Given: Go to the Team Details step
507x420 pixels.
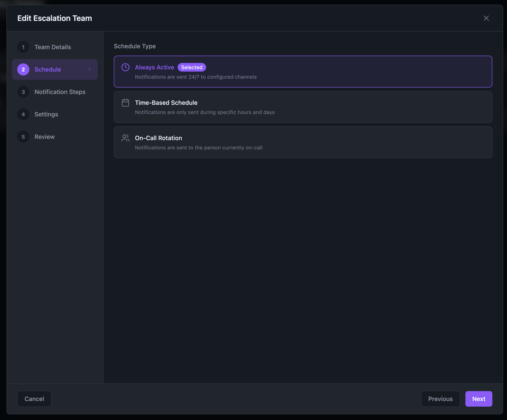Looking at the screenshot, I should pos(55,47).
